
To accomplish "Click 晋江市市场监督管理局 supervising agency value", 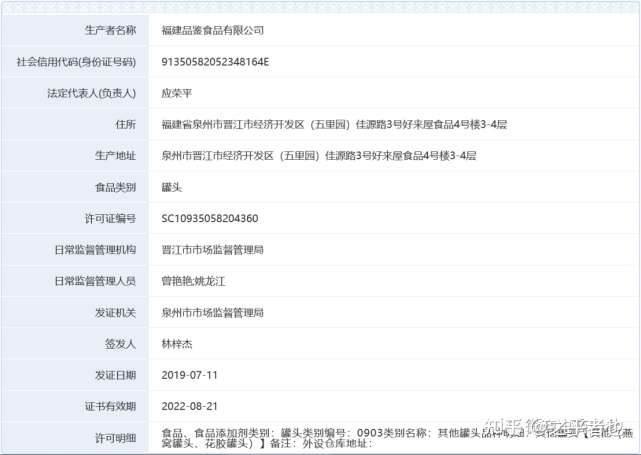I will (x=213, y=250).
